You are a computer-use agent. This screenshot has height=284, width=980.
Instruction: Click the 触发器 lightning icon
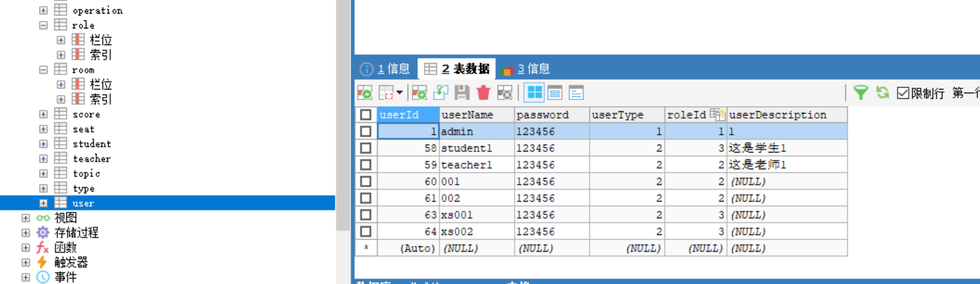pyautogui.click(x=43, y=262)
